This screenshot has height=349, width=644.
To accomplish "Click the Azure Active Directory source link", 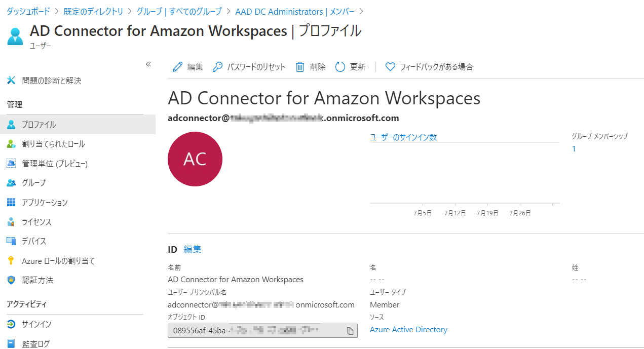I will [x=408, y=329].
